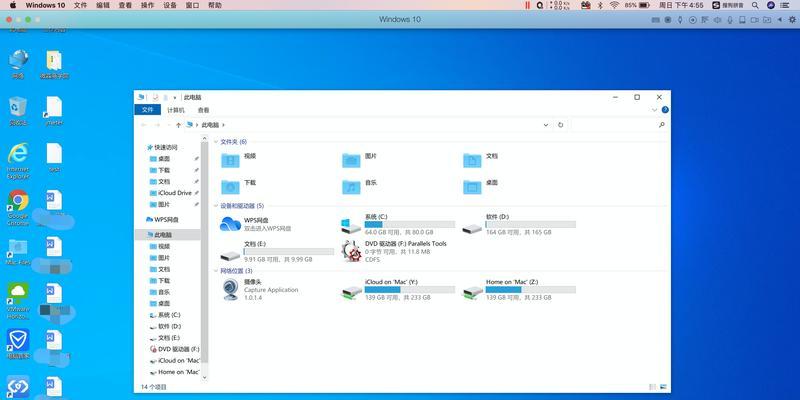Open the Parallels gear settings icon
The height and width of the screenshot is (400, 800).
(792, 20)
